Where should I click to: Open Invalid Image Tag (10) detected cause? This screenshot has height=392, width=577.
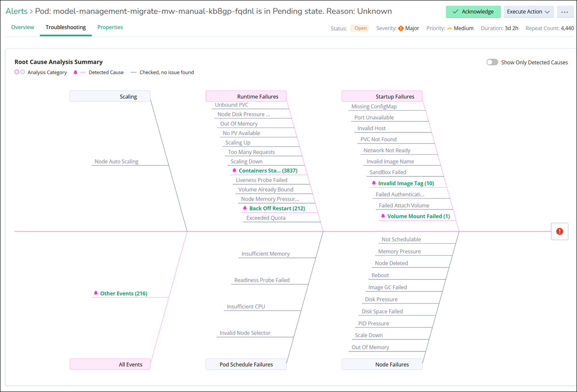pyautogui.click(x=406, y=183)
